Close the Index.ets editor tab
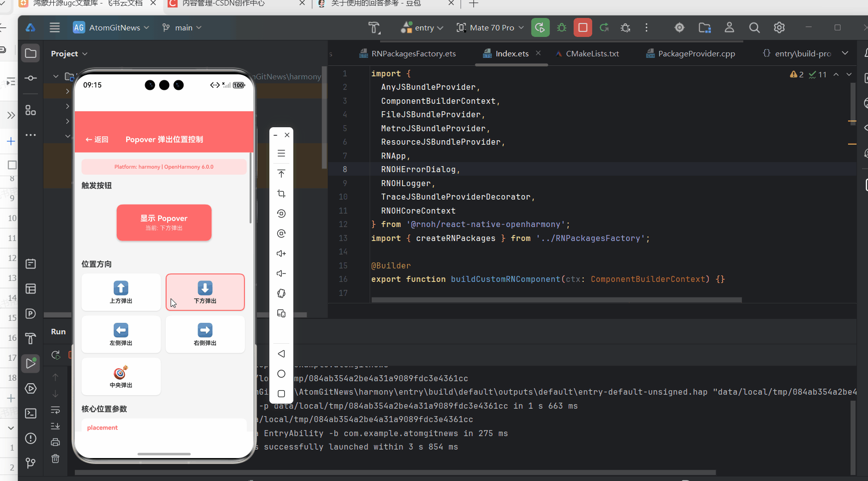868x481 pixels. 538,53
